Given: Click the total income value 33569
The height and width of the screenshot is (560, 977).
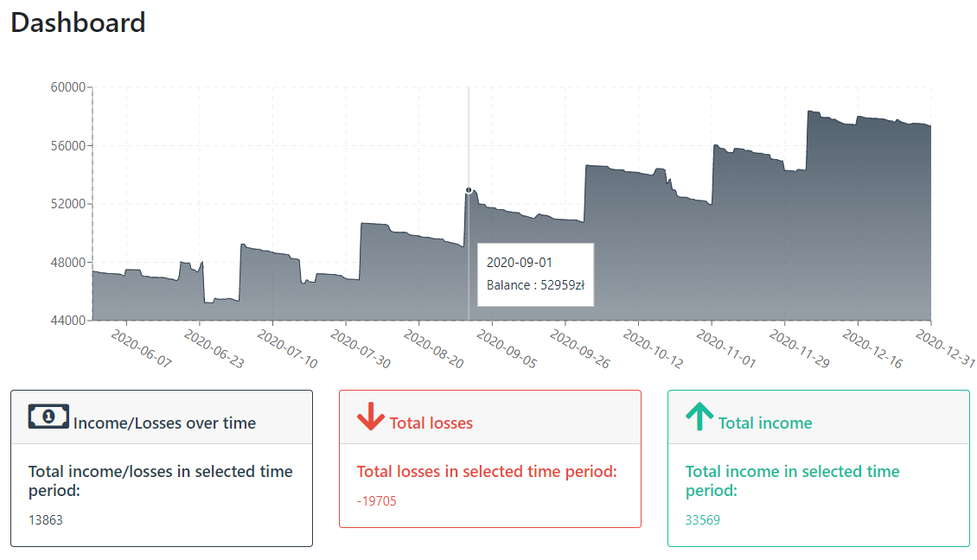Looking at the screenshot, I should (x=702, y=520).
